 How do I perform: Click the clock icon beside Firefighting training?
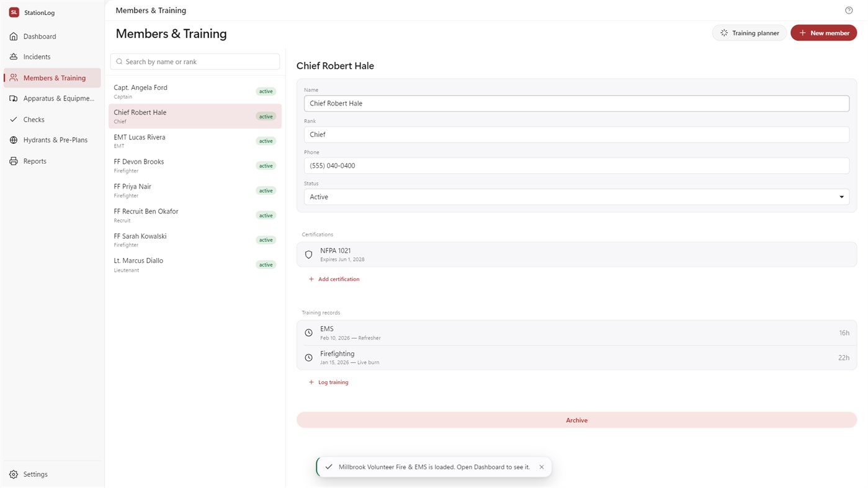308,358
